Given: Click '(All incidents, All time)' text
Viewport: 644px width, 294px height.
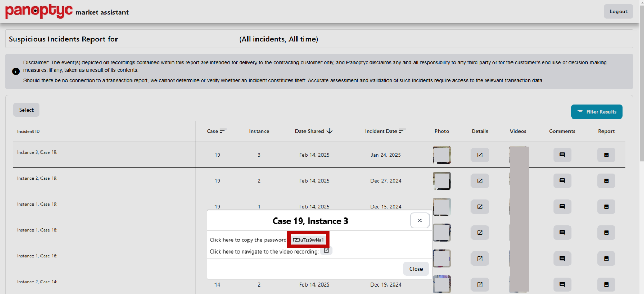Looking at the screenshot, I should click(279, 39).
